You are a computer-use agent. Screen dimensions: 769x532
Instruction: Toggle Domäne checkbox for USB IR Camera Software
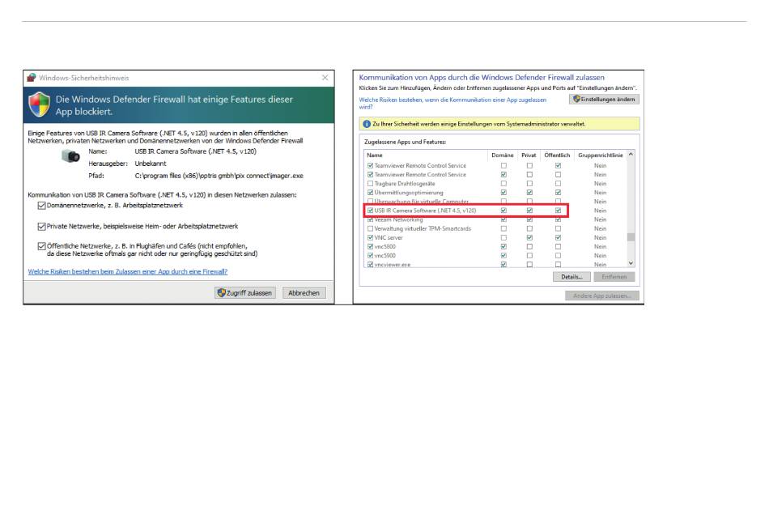[x=503, y=211]
